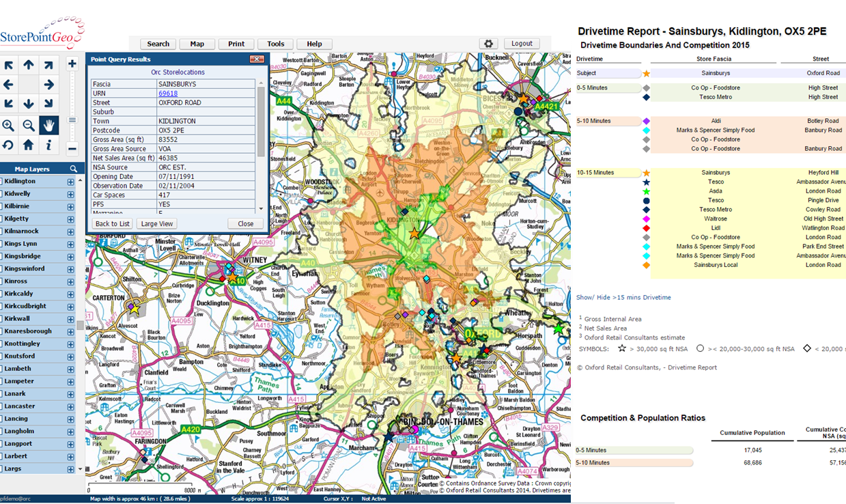Toggle Kilmarnock layer checkbox
The width and height of the screenshot is (846, 504).
tap(1, 232)
